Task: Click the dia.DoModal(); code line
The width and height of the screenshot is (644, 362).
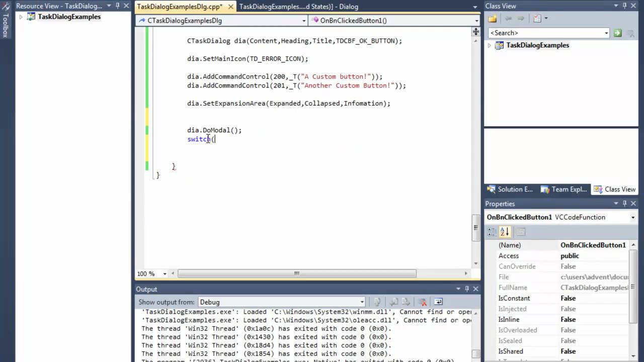Action: 214,130
